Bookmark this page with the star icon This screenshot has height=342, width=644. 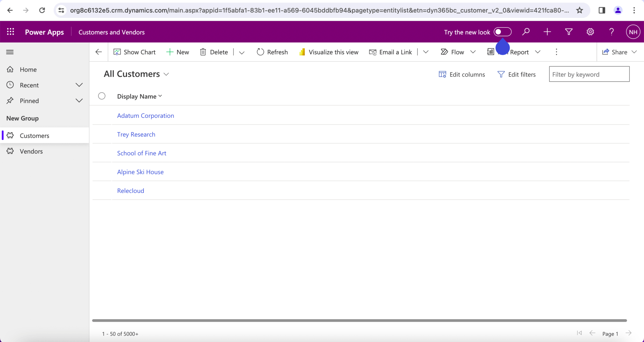click(x=579, y=10)
